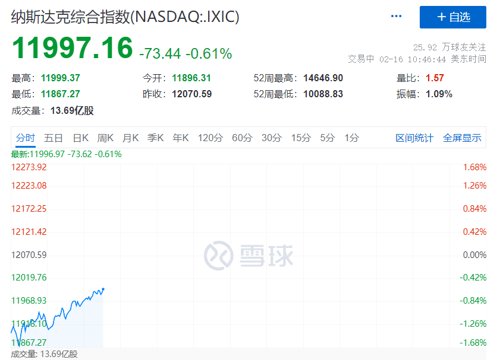Switch to the 五日 five-day chart tab

tap(53, 138)
